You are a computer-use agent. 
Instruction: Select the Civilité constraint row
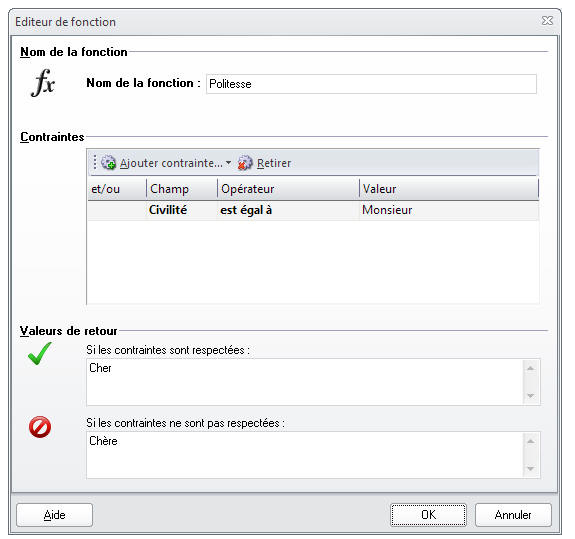click(313, 210)
